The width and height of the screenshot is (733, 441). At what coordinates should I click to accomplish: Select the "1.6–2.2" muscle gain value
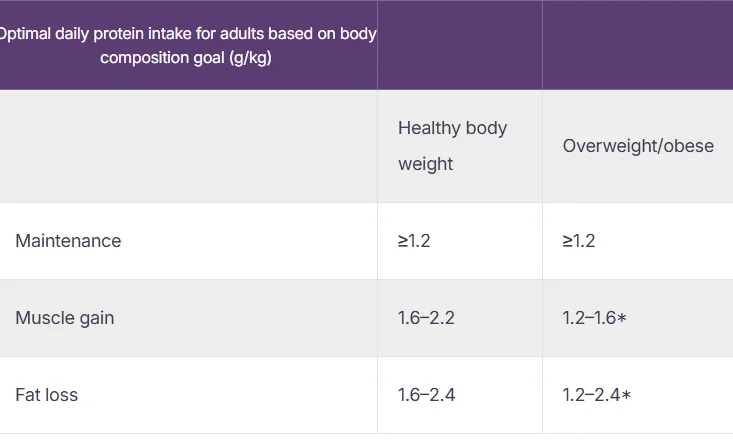coord(426,318)
